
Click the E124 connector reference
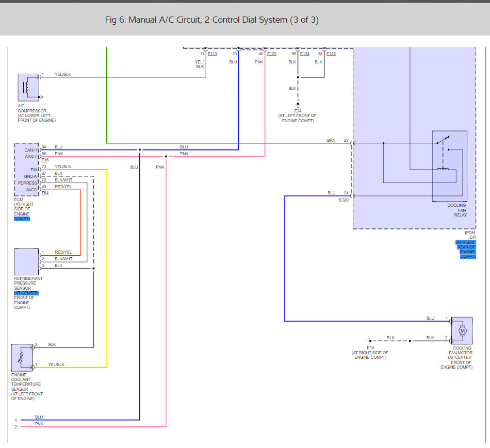click(x=305, y=54)
